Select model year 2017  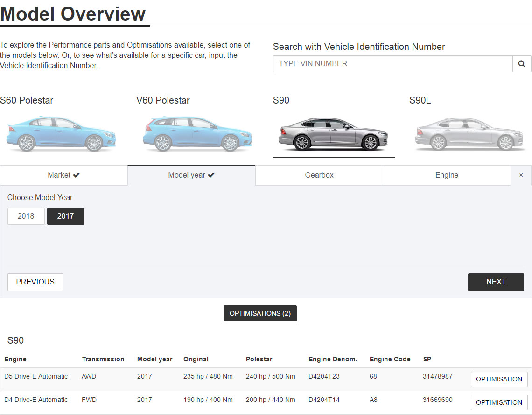pos(66,216)
